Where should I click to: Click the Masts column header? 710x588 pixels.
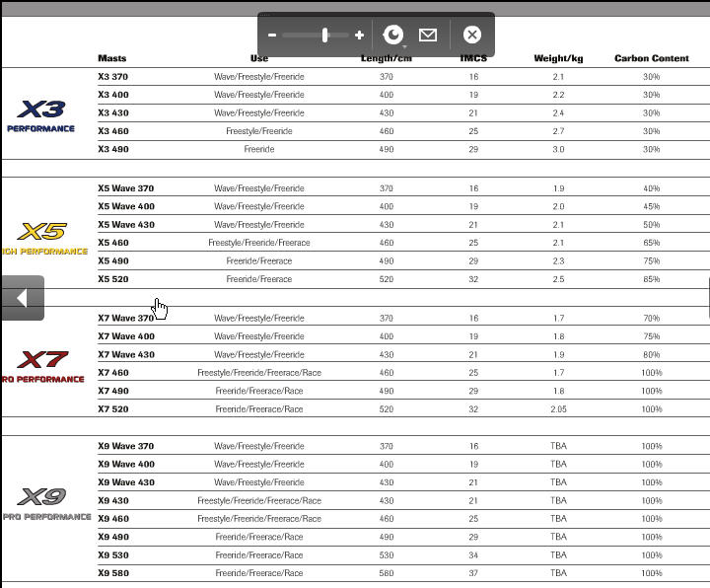[111, 58]
